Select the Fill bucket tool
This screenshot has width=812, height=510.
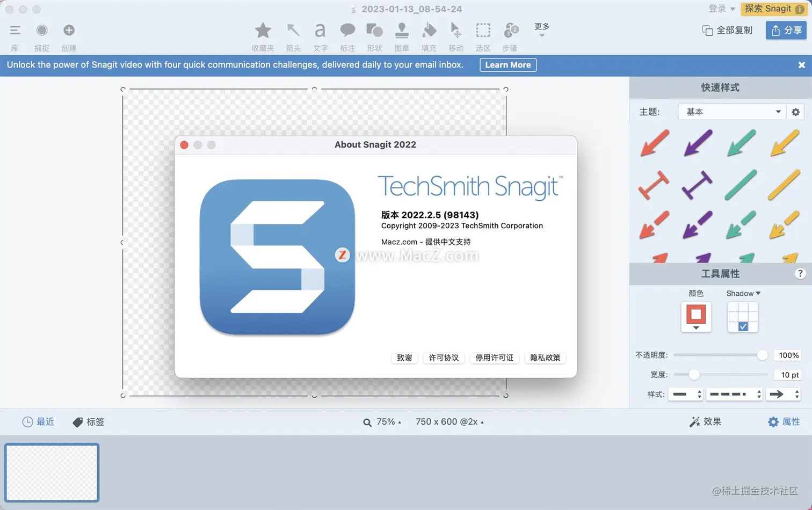point(429,31)
